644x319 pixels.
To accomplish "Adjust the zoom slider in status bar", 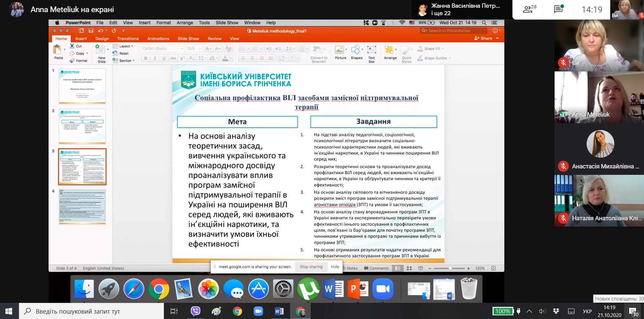I will 450,268.
